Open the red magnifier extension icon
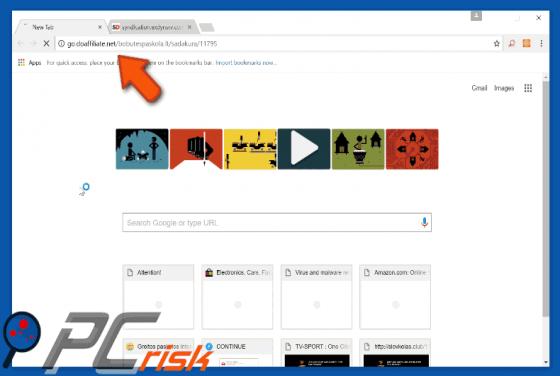The image size is (560, 376). tap(512, 44)
